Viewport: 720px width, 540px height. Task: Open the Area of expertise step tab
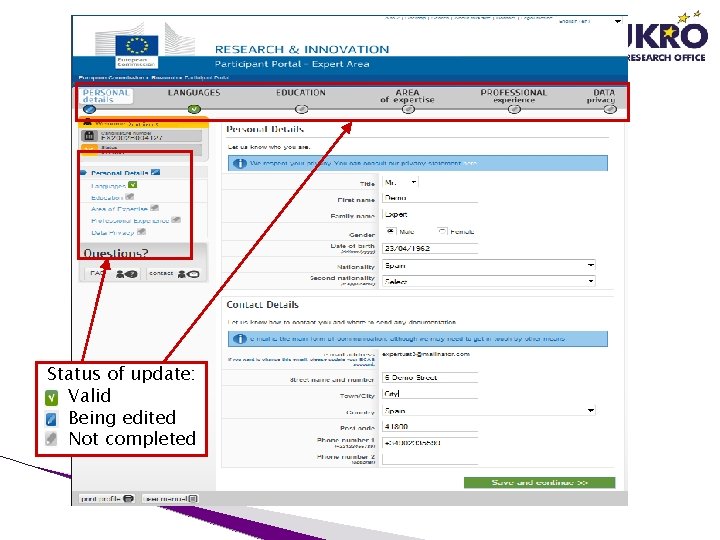tap(407, 96)
